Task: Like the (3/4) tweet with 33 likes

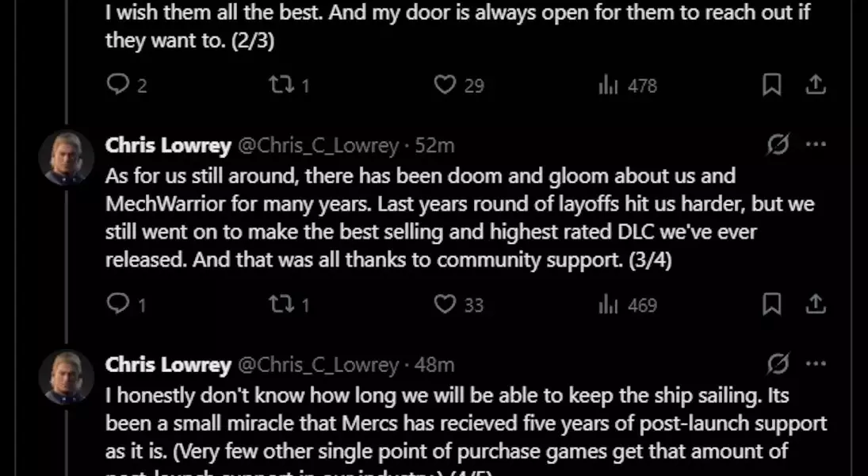Action: pyautogui.click(x=445, y=304)
